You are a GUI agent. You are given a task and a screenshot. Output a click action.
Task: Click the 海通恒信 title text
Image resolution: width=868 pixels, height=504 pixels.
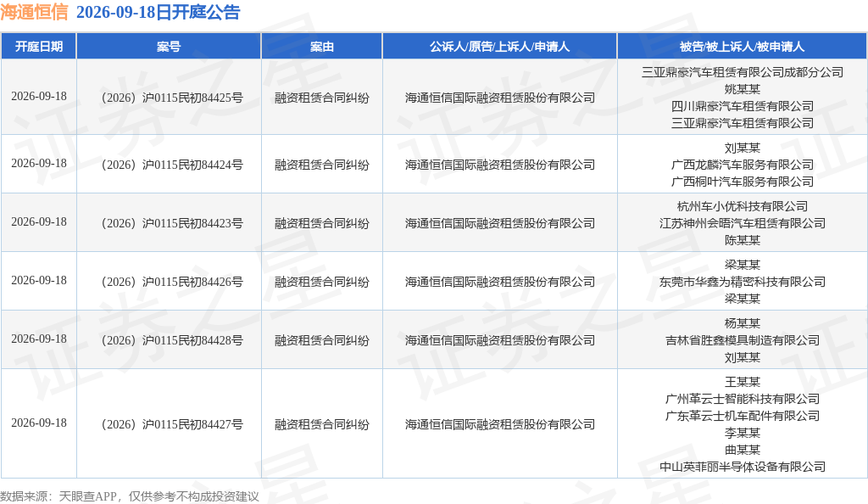coord(34,12)
